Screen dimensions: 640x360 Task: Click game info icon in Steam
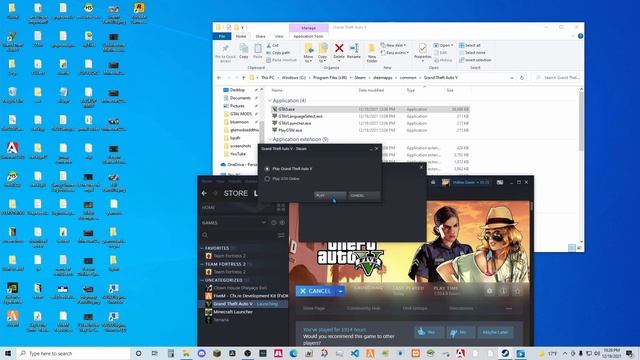[504, 291]
